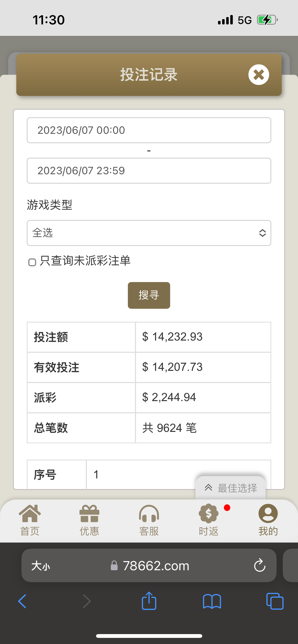Open 客服 headphone support icon
Screen dimensions: 298x644
(x=149, y=514)
